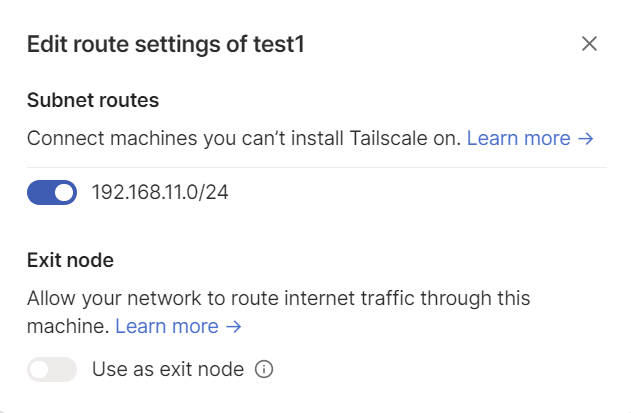Click the info icon beside Use as exit node
This screenshot has width=631, height=413.
point(264,369)
